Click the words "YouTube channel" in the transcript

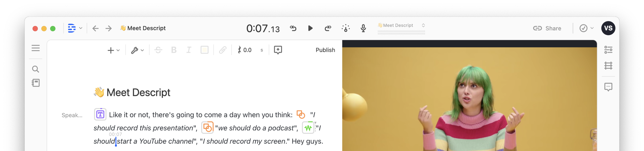166,141
